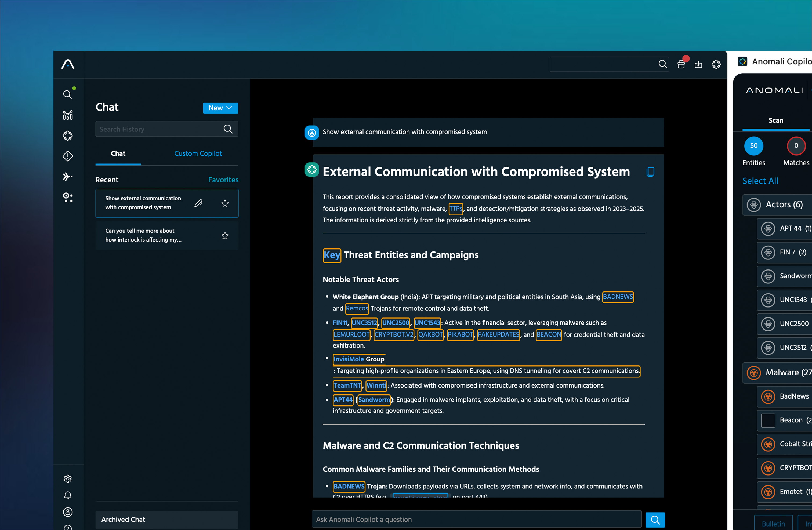Screen dimensions: 812x530
Task: Switch to the Custom Copilot tab
Action: (198, 153)
